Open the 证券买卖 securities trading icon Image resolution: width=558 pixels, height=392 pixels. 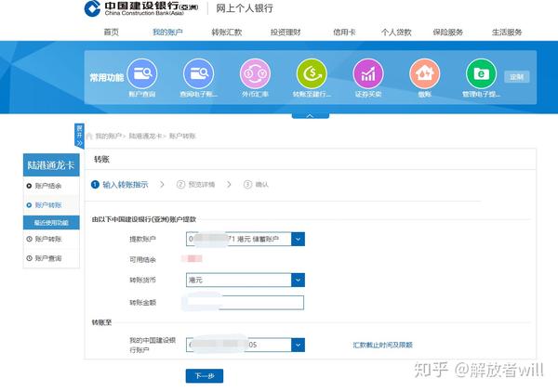point(368,73)
